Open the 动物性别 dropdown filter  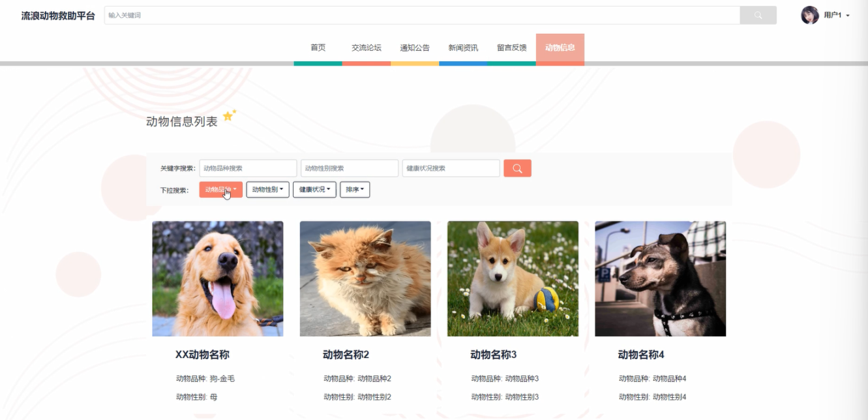click(x=267, y=190)
